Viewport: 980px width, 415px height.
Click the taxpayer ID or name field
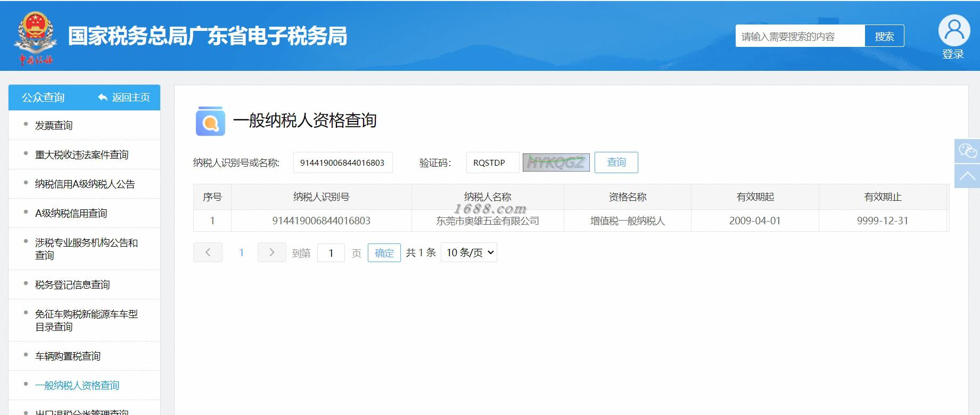tap(343, 162)
